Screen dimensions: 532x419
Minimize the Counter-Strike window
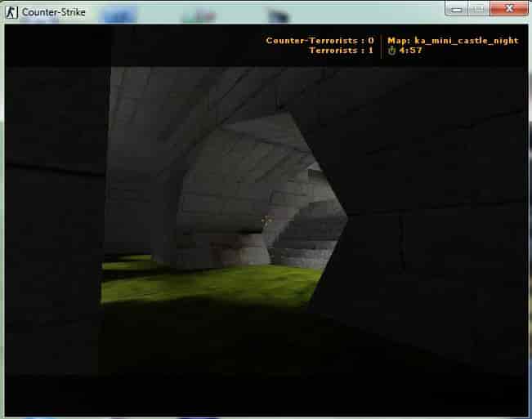click(x=457, y=9)
